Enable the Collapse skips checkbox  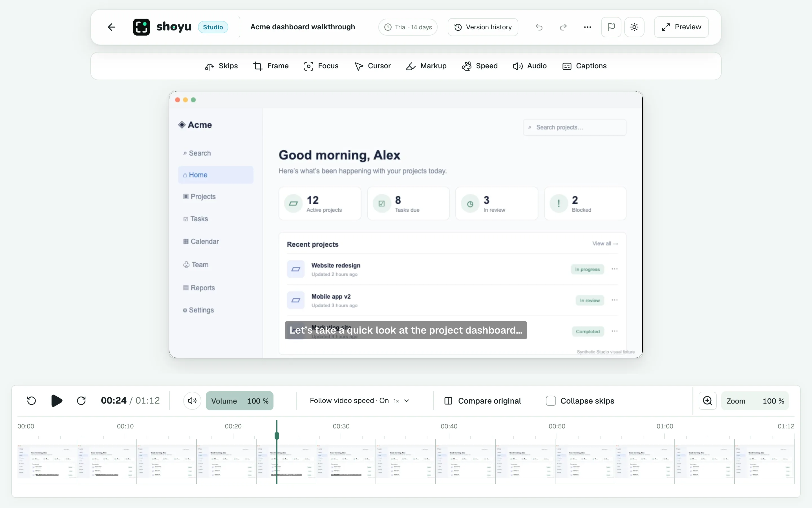tap(551, 400)
